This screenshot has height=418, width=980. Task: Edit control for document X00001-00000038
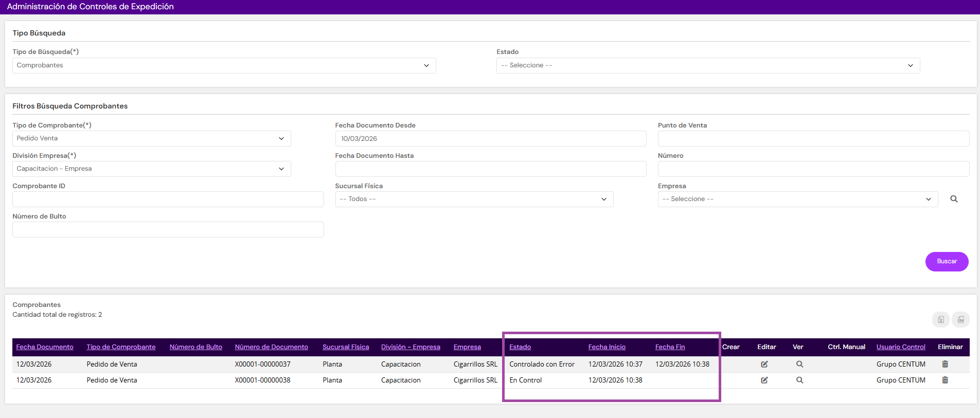[x=764, y=380]
